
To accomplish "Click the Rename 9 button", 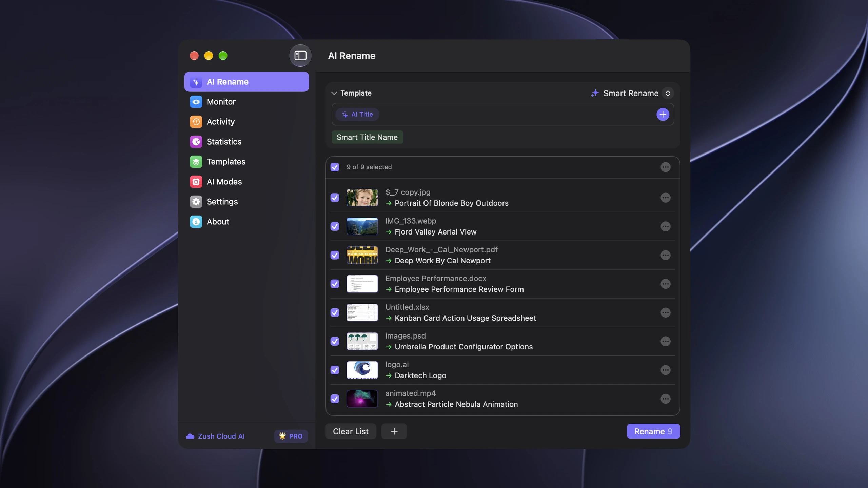I will (x=653, y=431).
